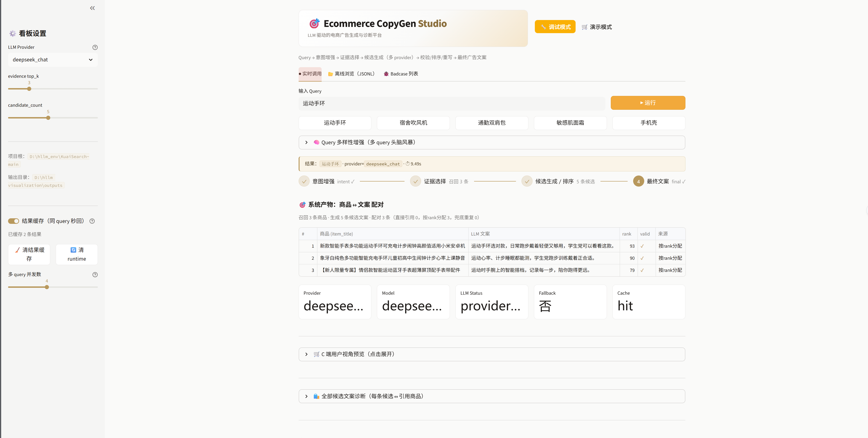Select row 新款智能手表多功能运动手环 product cell
Image resolution: width=868 pixels, height=438 pixels.
[x=393, y=246]
